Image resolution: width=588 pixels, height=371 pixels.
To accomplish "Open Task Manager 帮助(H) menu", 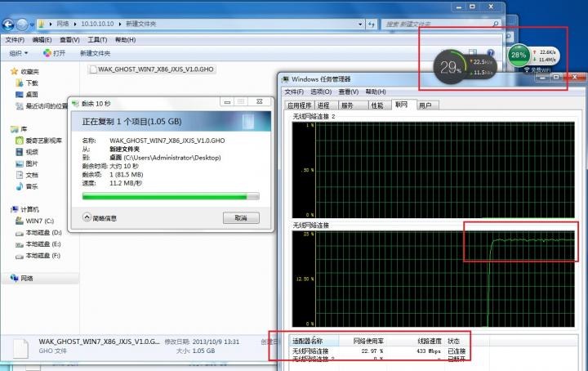I will [376, 92].
